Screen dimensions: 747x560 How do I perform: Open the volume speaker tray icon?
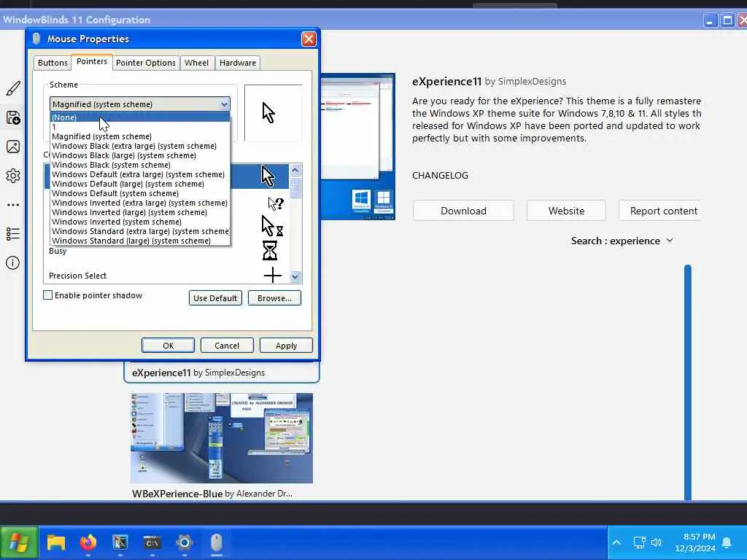pos(657,542)
